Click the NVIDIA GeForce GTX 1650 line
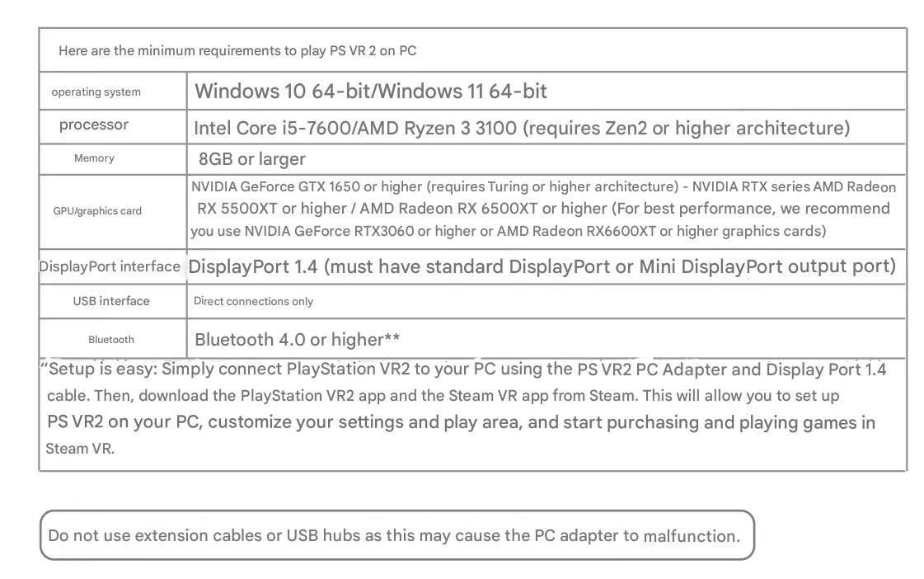Image resolution: width=924 pixels, height=579 pixels. pyautogui.click(x=543, y=187)
